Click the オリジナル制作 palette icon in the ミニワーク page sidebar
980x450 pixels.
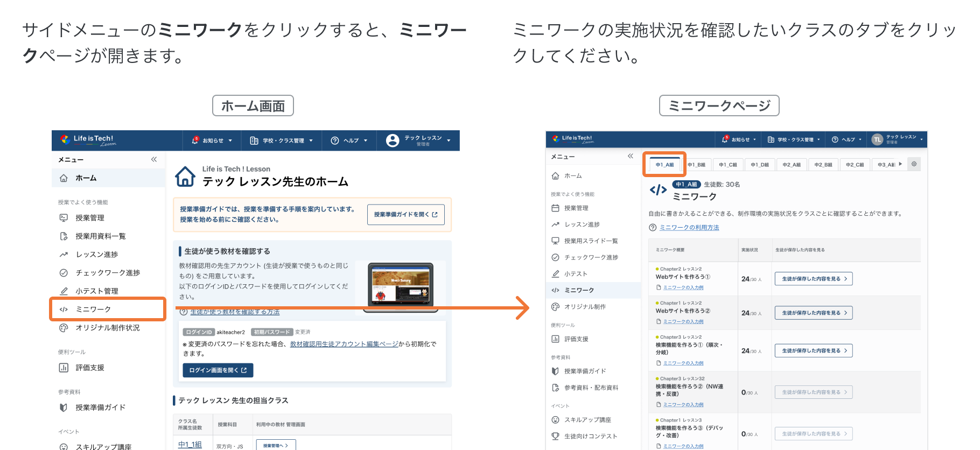pyautogui.click(x=556, y=307)
